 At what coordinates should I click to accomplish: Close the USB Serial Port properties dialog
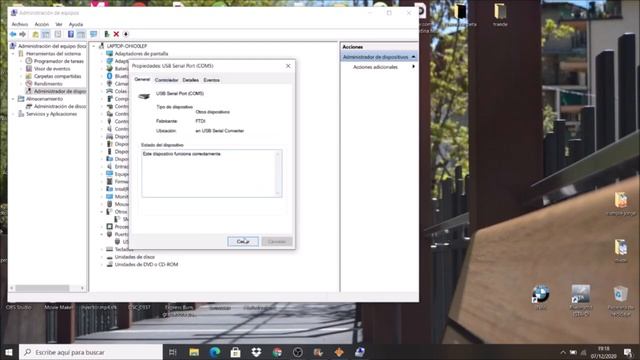(x=288, y=66)
